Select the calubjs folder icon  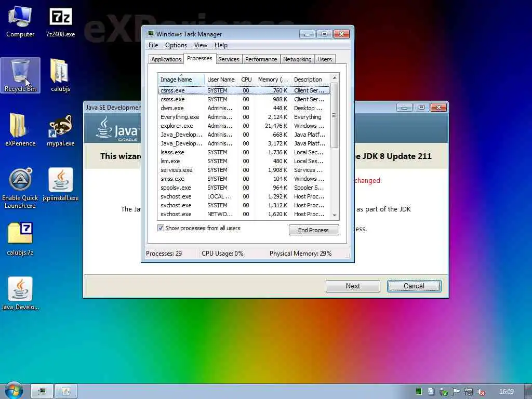(x=60, y=75)
